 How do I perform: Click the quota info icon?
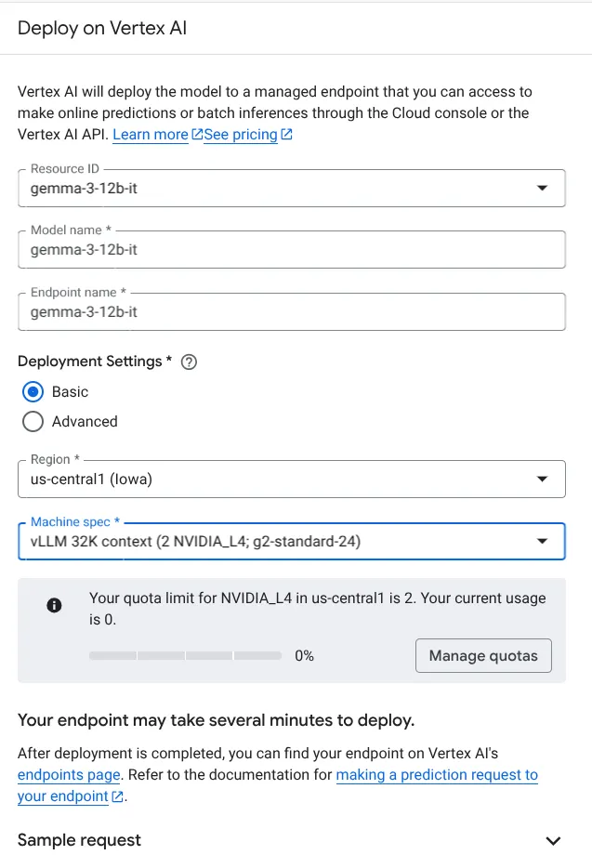[x=54, y=605]
